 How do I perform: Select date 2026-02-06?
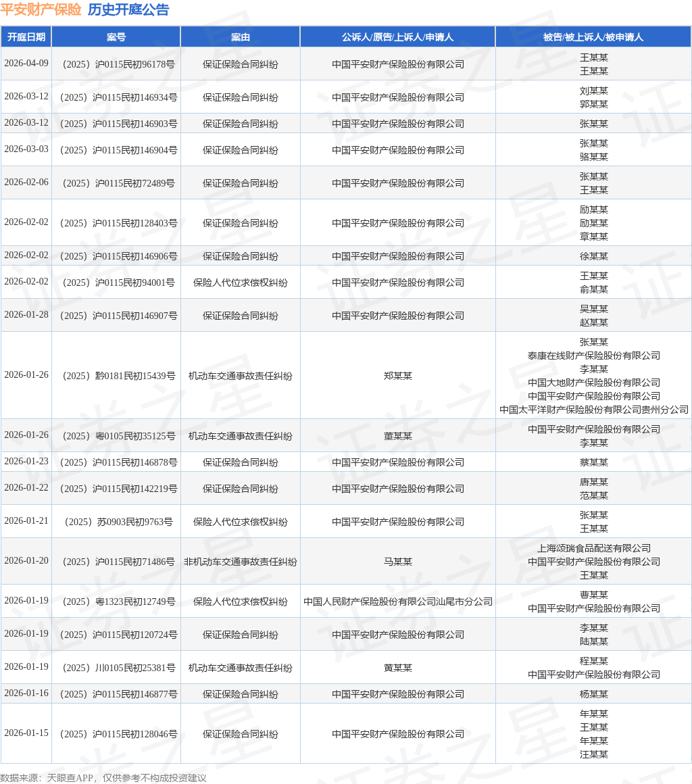(x=26, y=182)
